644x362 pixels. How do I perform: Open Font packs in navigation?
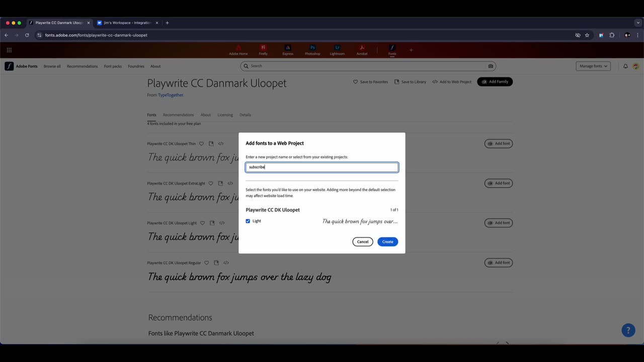113,66
